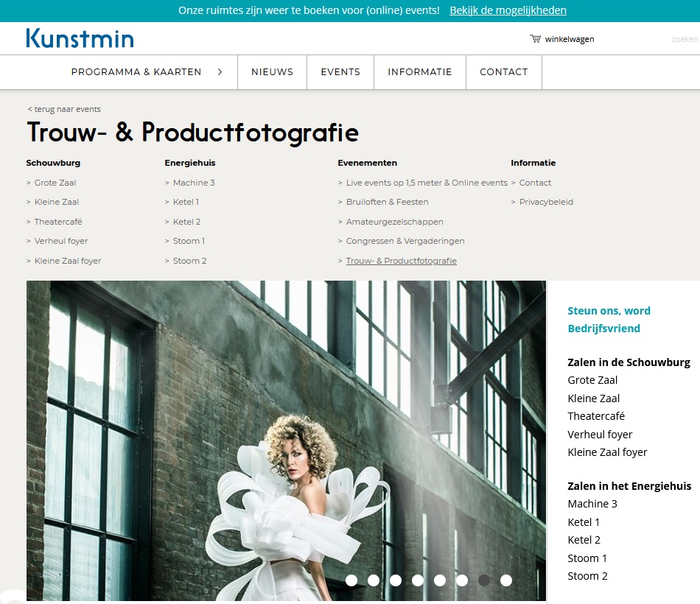The image size is (700, 604).
Task: Click the 'Bekijk de mogelijkheden' banner link
Action: 508,10
